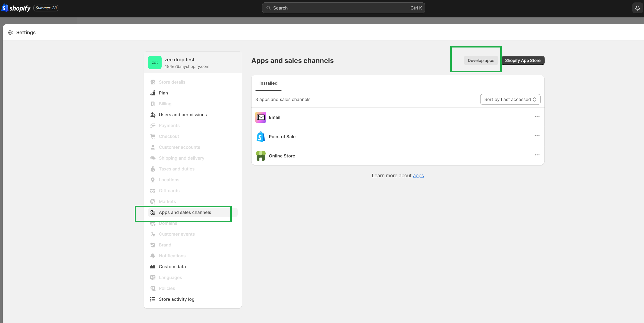Screen dimensions: 644x323
Task: Open Store details settings label
Action: click(172, 82)
